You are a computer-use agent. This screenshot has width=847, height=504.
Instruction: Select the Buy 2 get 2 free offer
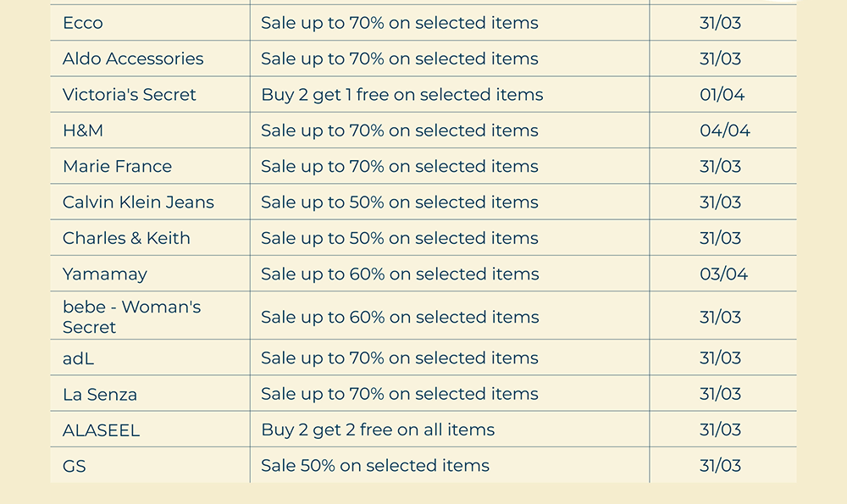click(378, 430)
